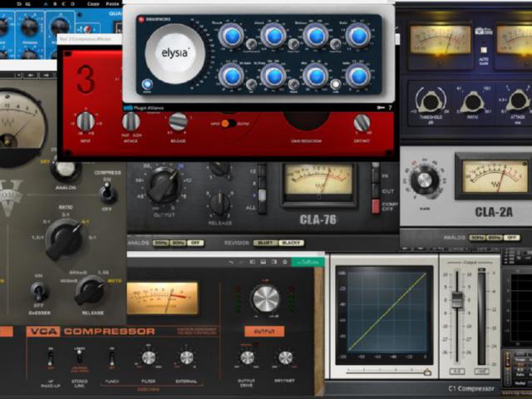Adjust the elysia Gain knob
The width and height of the screenshot is (532, 399).
(358, 76)
